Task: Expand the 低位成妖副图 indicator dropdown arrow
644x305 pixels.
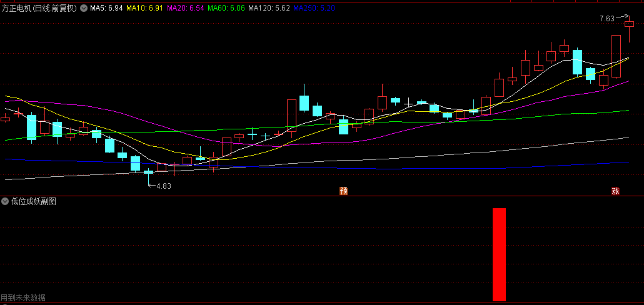Action: coord(6,201)
